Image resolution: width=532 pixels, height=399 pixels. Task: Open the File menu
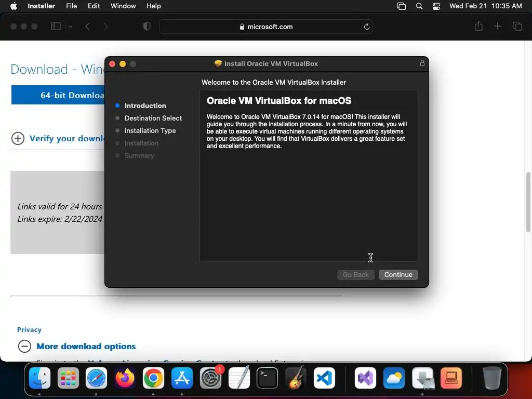coord(71,6)
